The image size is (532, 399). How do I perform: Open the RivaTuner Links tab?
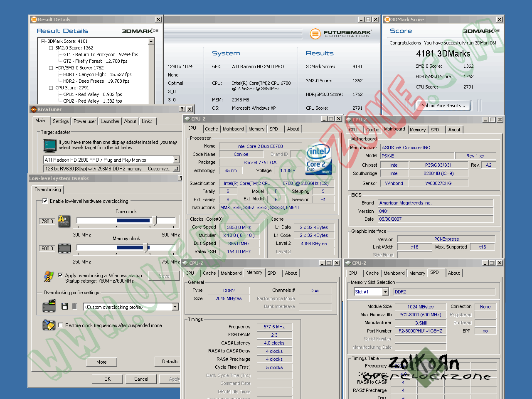coord(147,121)
